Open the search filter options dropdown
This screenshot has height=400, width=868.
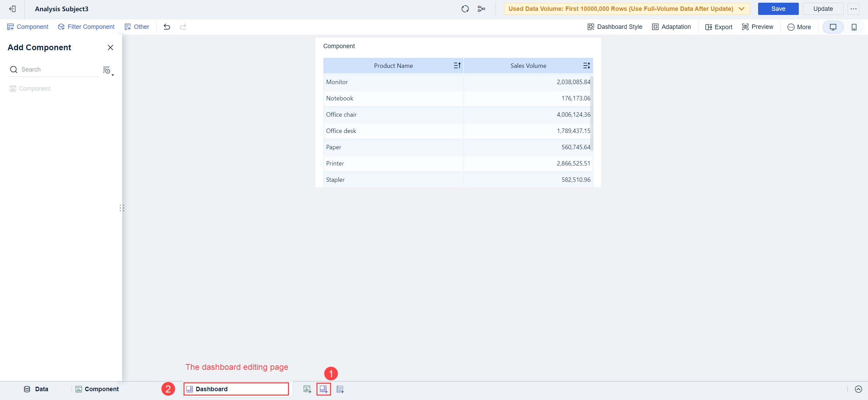coord(108,70)
